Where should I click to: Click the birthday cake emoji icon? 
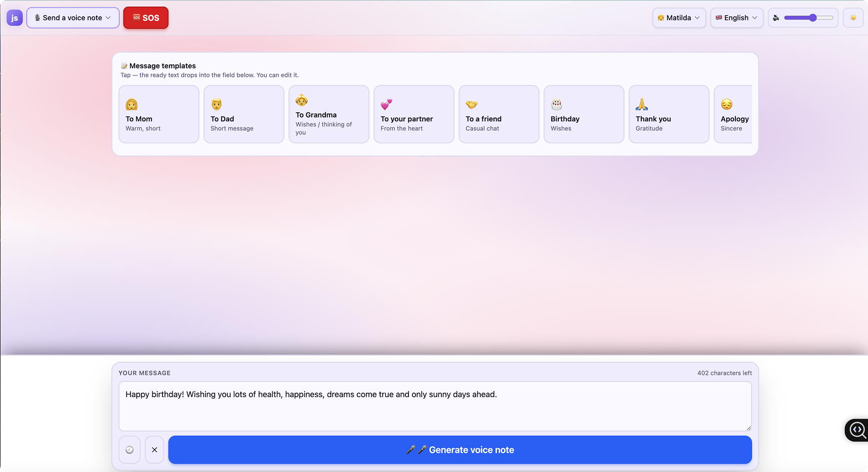coord(557,105)
